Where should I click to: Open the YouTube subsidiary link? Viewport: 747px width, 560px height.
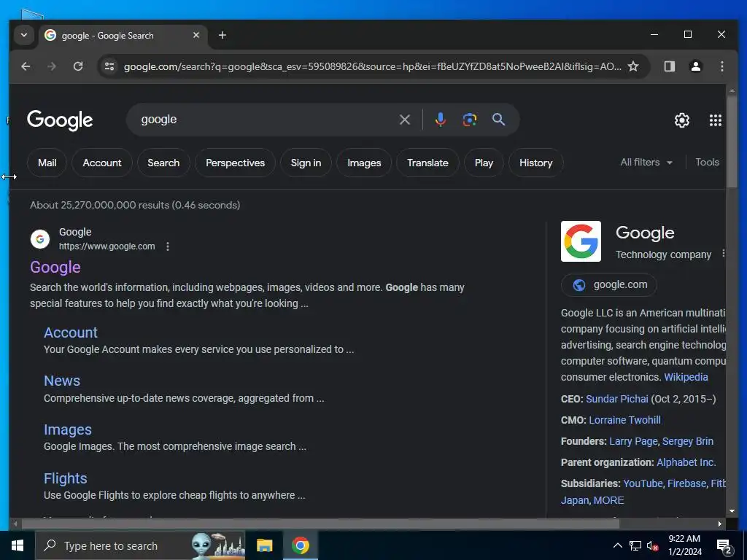[x=643, y=483]
